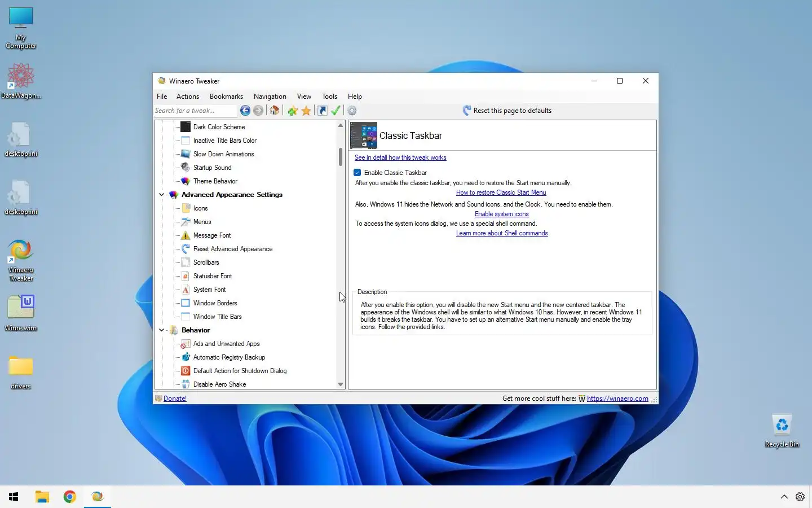The height and width of the screenshot is (508, 812).
Task: Select the Winre.wim file on desktop
Action: click(x=21, y=313)
